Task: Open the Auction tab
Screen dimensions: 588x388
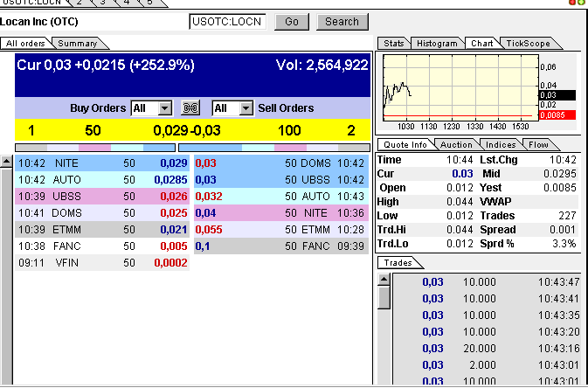Action: (455, 144)
